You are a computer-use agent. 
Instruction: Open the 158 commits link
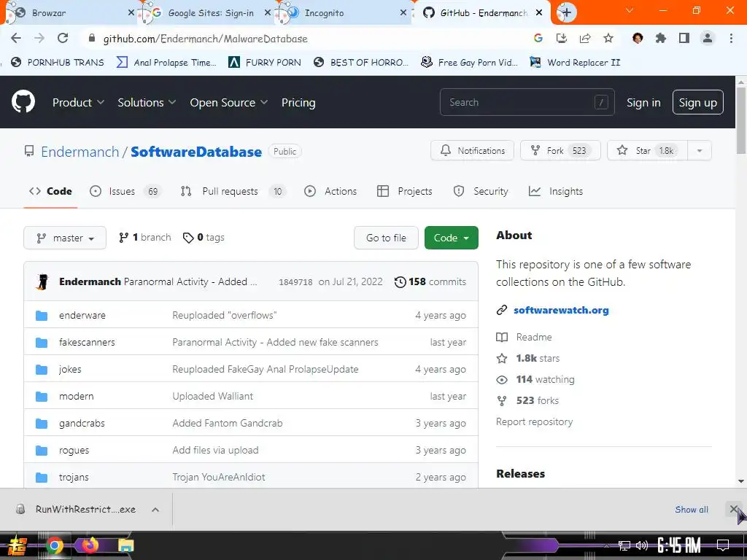point(430,281)
